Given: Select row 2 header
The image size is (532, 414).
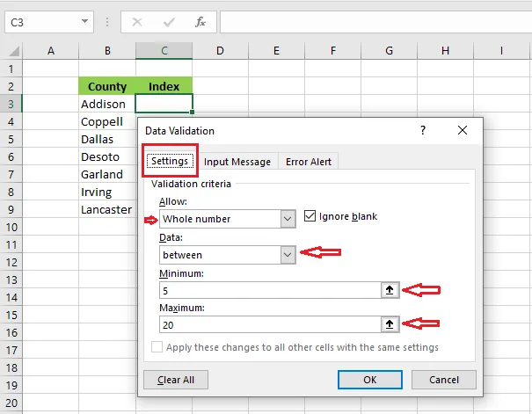Looking at the screenshot, I should [11, 86].
